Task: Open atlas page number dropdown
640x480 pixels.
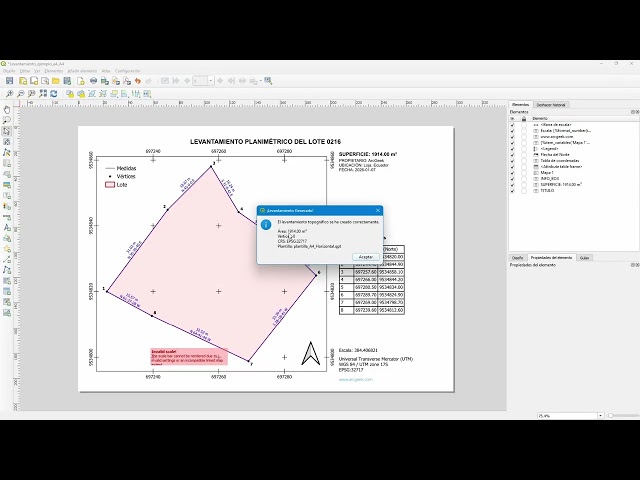Action: pyautogui.click(x=211, y=81)
